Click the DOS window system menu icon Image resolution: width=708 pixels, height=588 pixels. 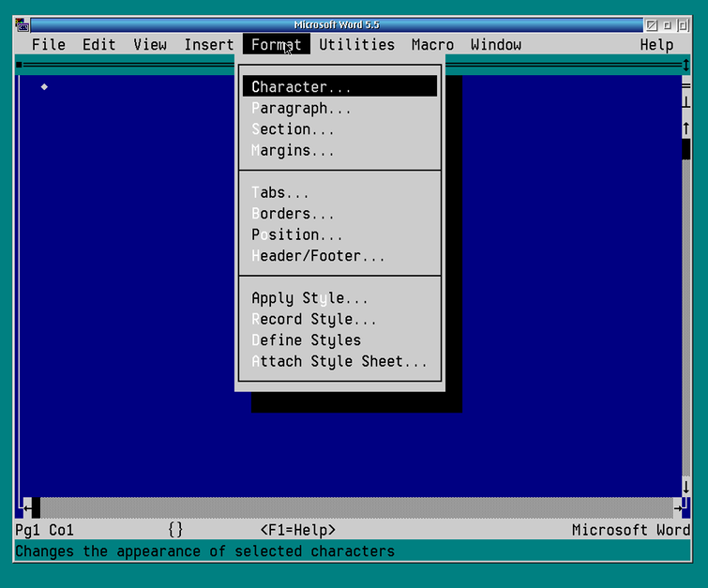click(22, 24)
